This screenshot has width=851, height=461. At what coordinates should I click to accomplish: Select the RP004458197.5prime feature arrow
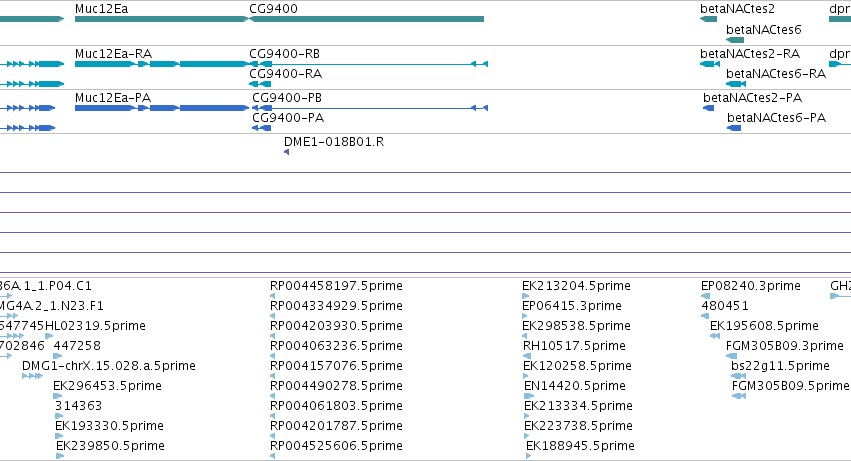(272, 296)
